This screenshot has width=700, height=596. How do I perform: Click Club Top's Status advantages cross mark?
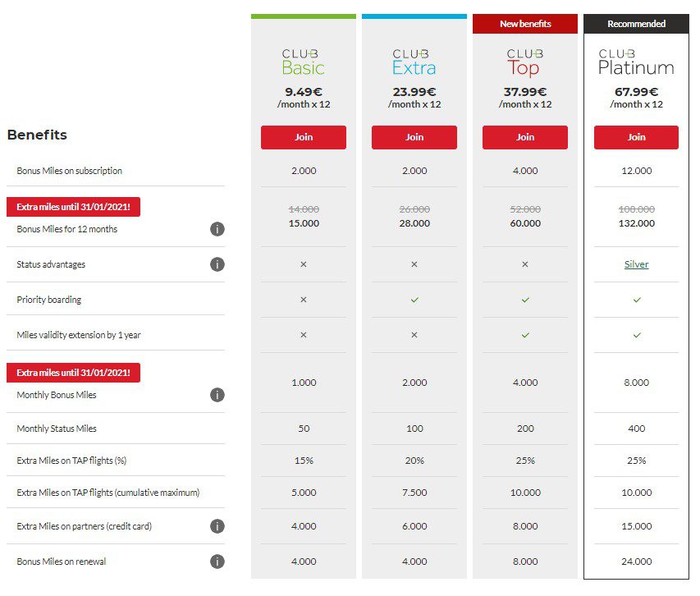525,264
